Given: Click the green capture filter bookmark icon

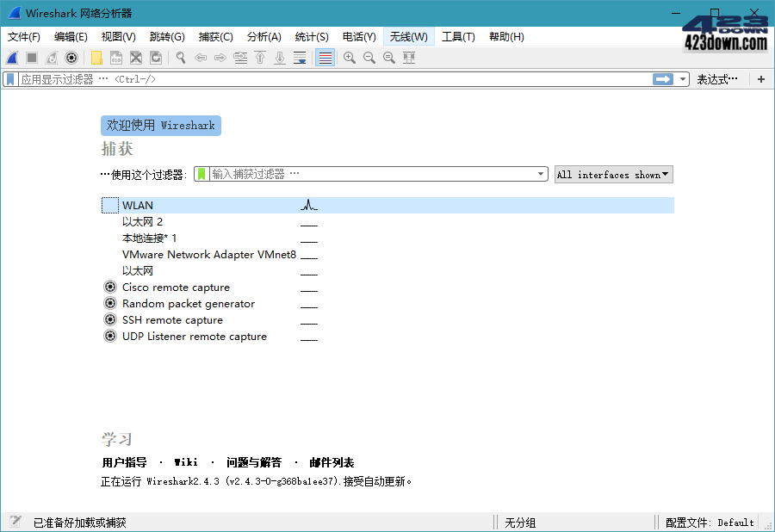Looking at the screenshot, I should [x=201, y=174].
